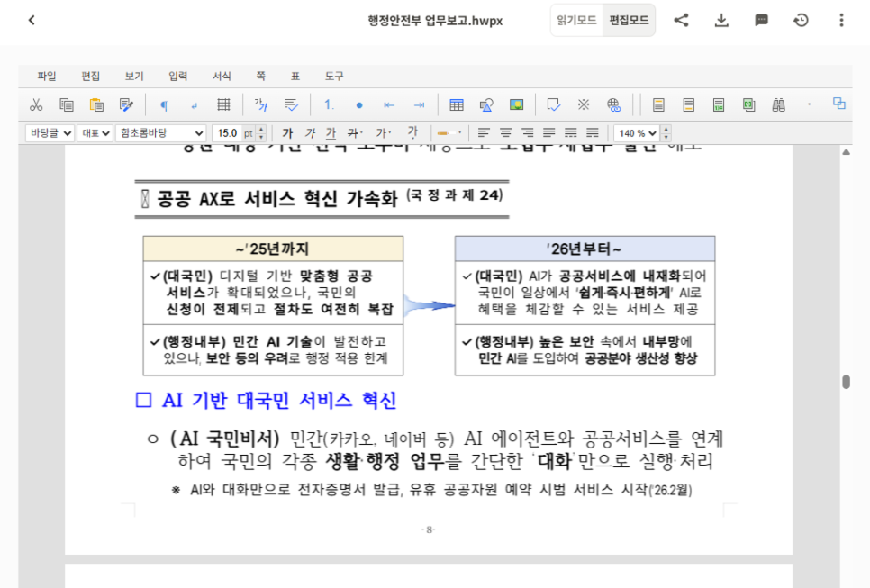Toggle underline 가 formatting
The image size is (870, 588).
click(331, 133)
